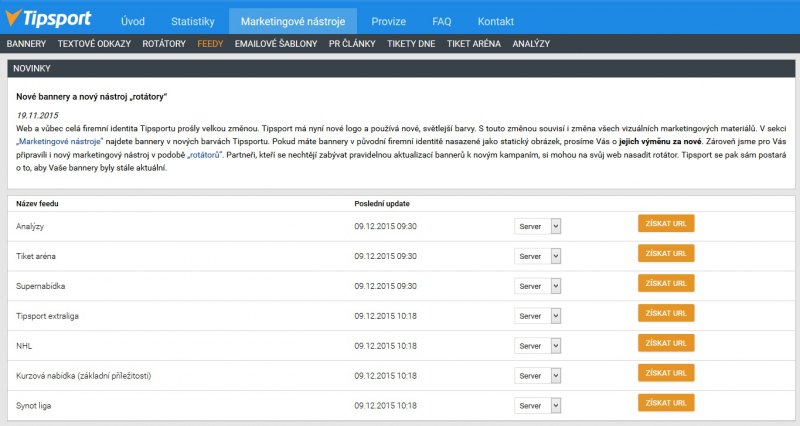Screen dimensions: 800x426
Task: Click the NOVINKY panel header
Action: pyautogui.click(x=401, y=68)
